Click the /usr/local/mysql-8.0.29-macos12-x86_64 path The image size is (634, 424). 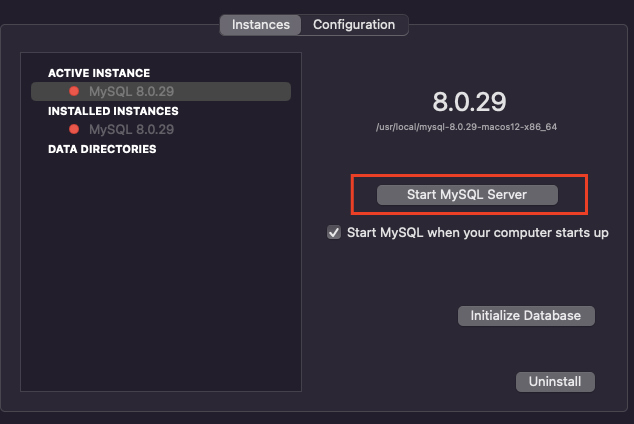click(x=467, y=127)
